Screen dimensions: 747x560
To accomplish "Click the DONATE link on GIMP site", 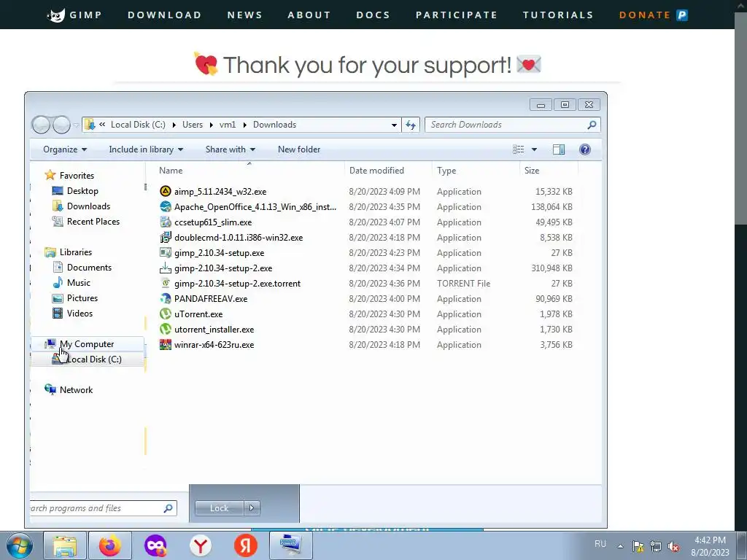I will coord(645,15).
